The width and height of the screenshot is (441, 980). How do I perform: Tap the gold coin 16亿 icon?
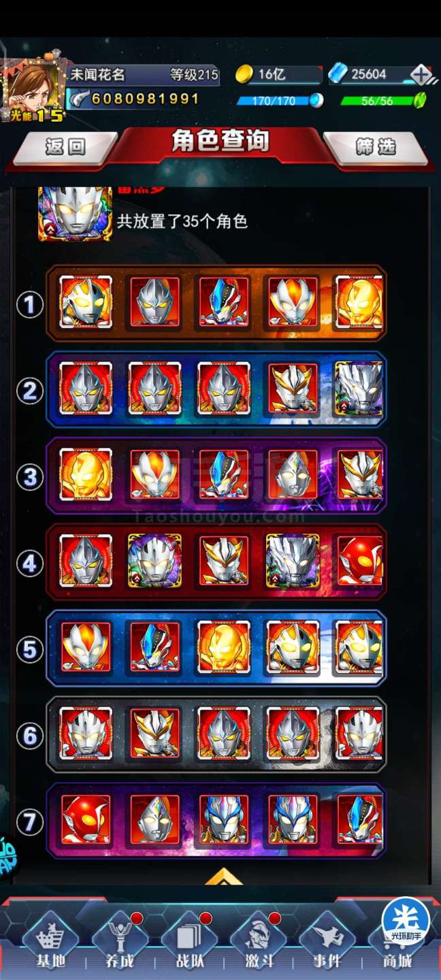pyautogui.click(x=244, y=74)
